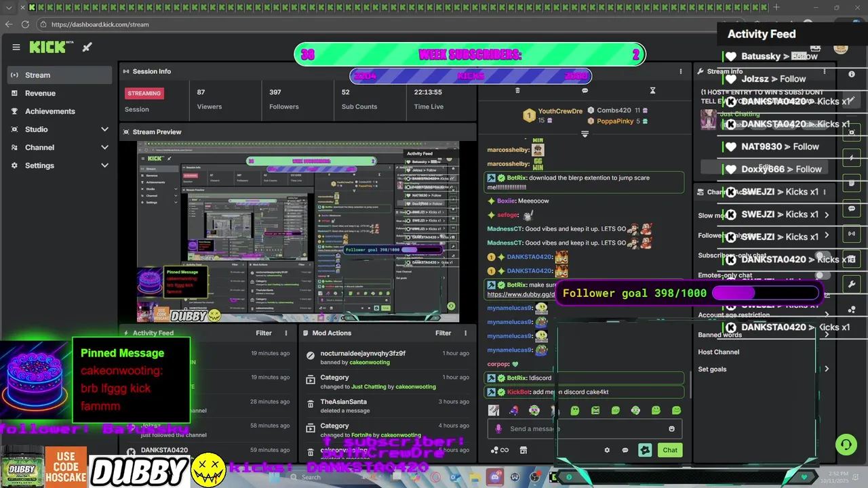Click the channel points infinity icon

click(500, 450)
